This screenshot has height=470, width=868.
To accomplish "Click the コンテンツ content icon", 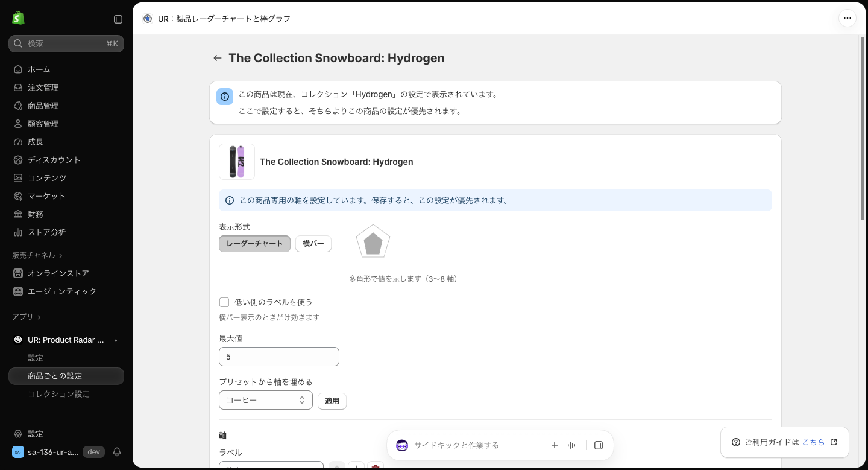I will [x=18, y=178].
